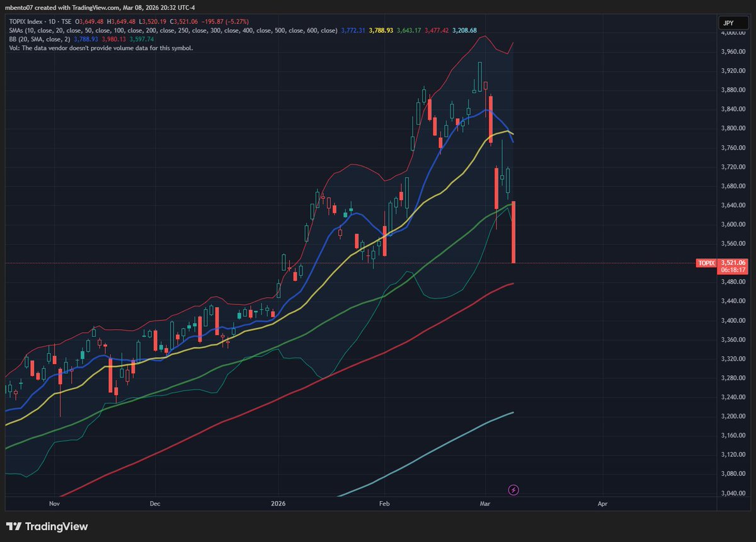Click the Nov time axis label
This screenshot has height=542, width=756.
54,504
